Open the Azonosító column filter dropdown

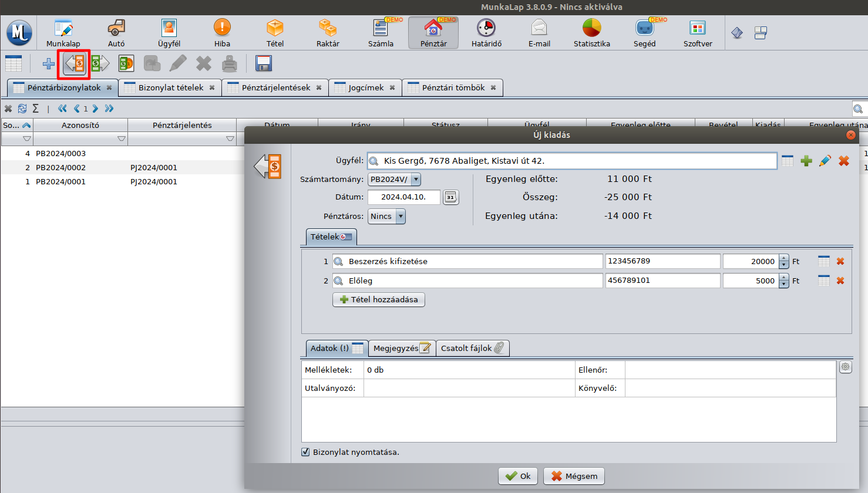click(121, 139)
